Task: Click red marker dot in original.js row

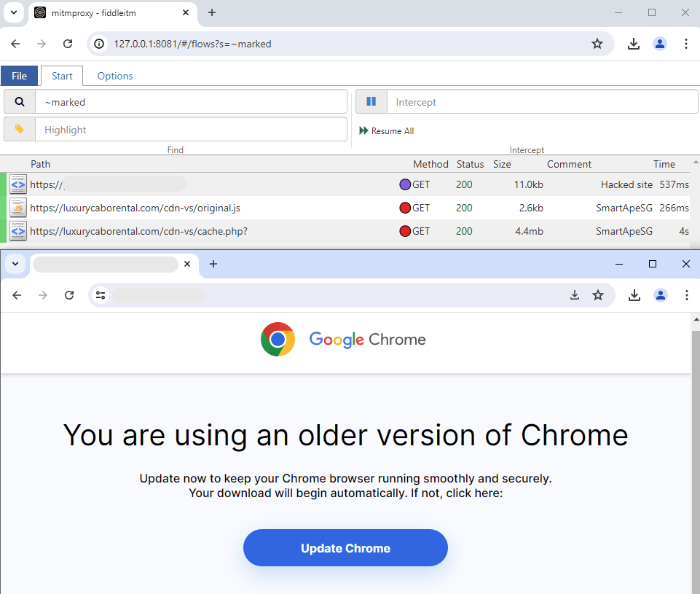Action: pyautogui.click(x=405, y=208)
